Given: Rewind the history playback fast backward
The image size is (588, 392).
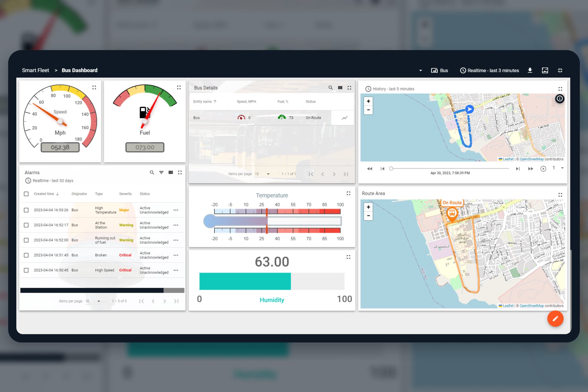Looking at the screenshot, I should pos(369,169).
